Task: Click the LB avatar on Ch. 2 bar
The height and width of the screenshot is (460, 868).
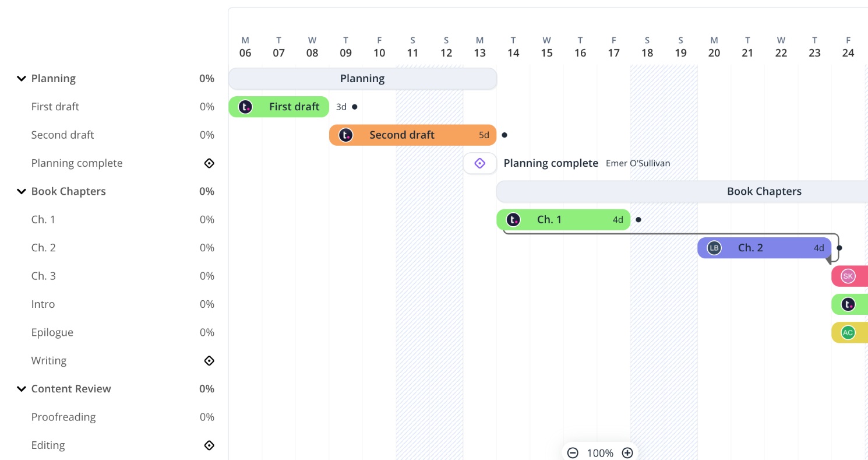Action: 713,248
